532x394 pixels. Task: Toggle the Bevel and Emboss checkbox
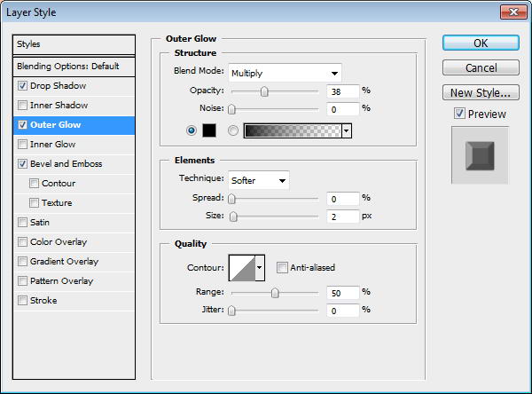coord(22,163)
